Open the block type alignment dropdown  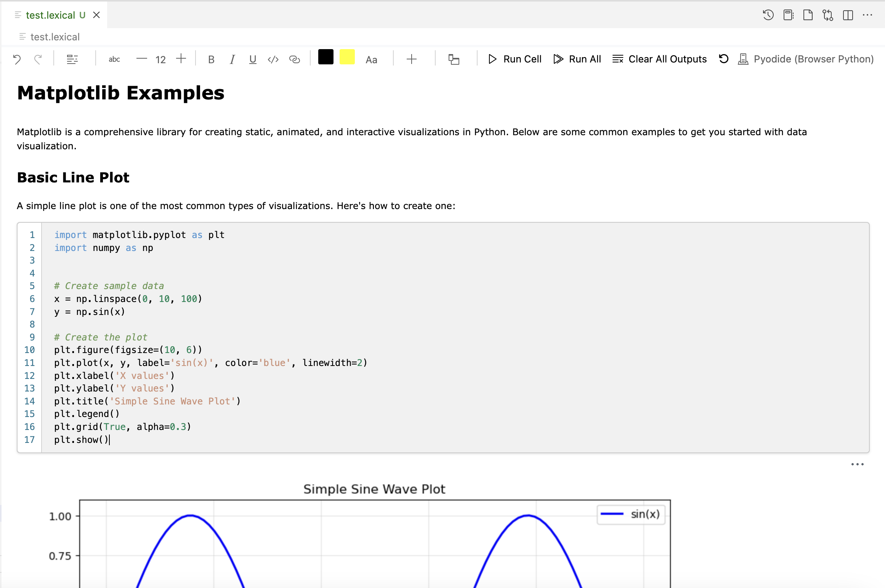pyautogui.click(x=72, y=59)
